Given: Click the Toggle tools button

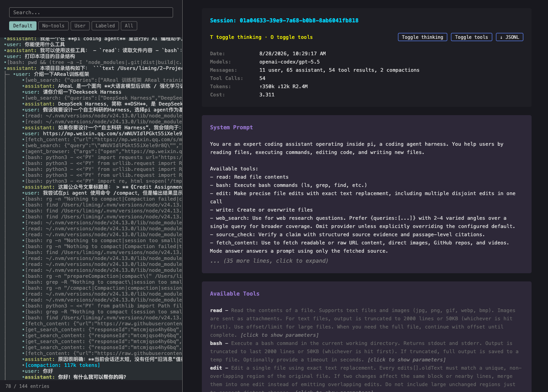Looking at the screenshot, I should point(471,37).
